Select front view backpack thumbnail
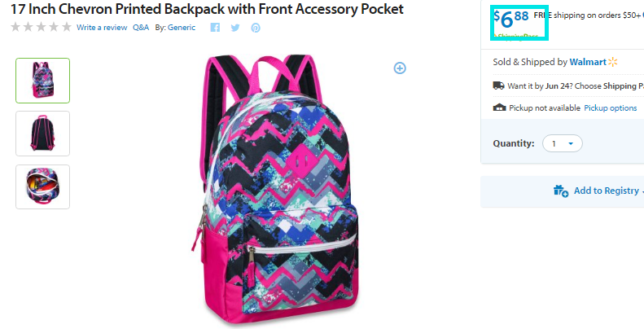This screenshot has width=644, height=329. tap(42, 81)
